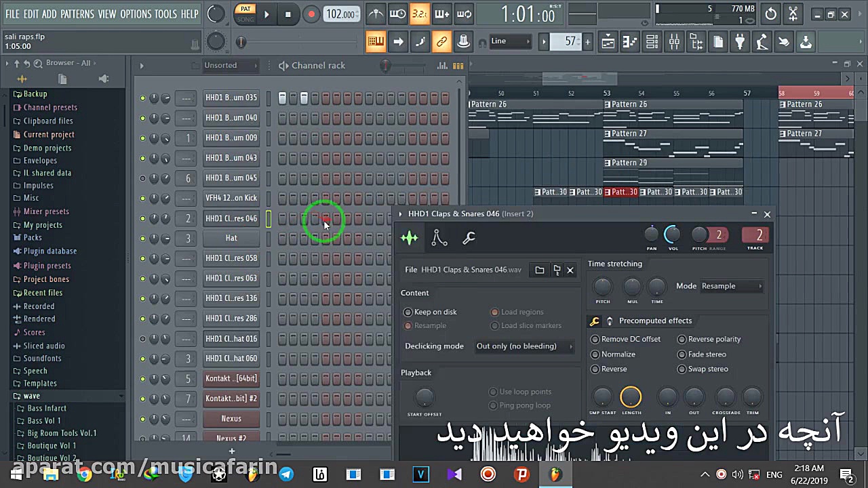Open the Line snap mode dropdown

click(511, 41)
